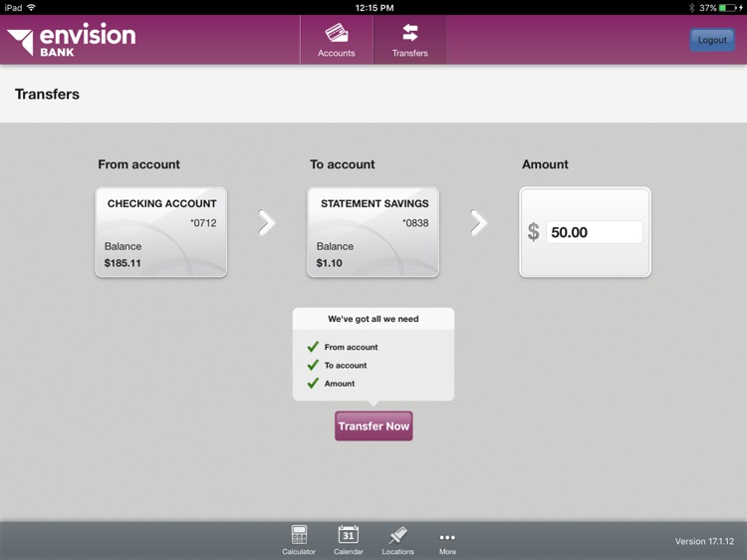Tap the Bluetooth icon in status bar
The image size is (747, 560).
coord(691,8)
